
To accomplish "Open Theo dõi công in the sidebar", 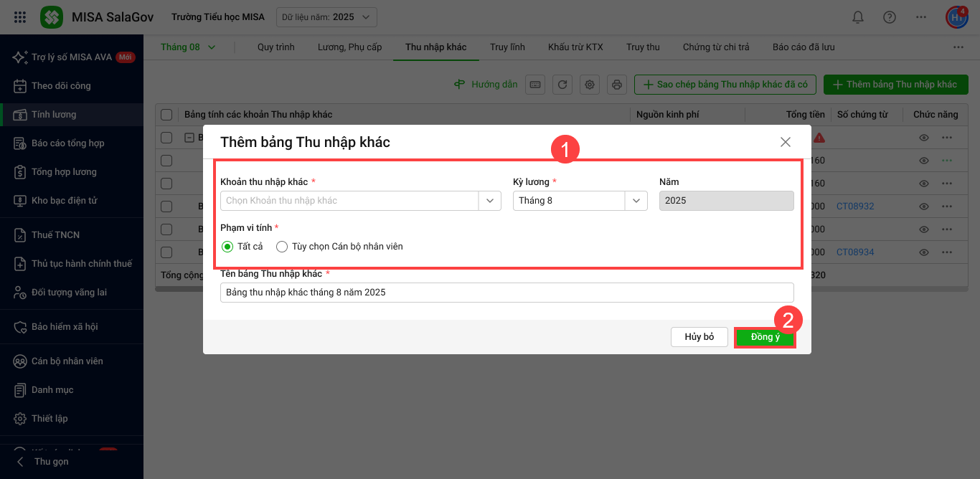I will click(61, 86).
